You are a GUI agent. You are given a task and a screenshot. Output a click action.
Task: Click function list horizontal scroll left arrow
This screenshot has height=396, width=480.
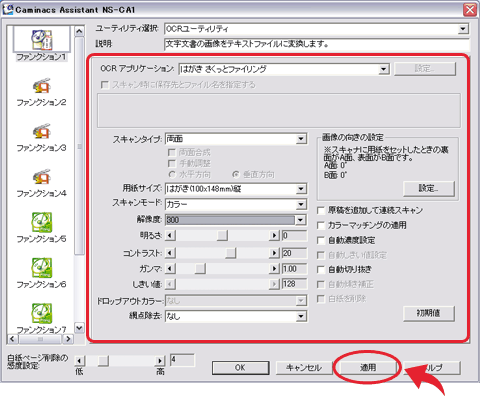pyautogui.click(x=13, y=339)
